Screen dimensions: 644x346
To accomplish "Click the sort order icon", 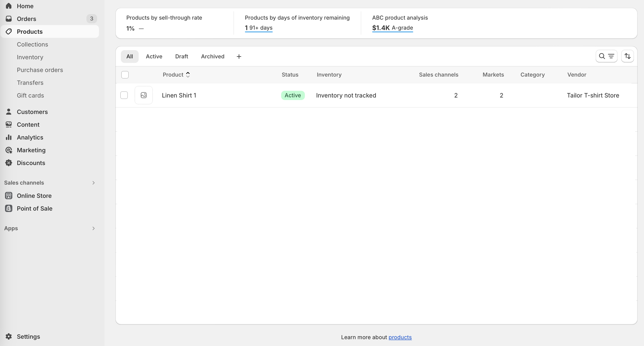I will click(628, 56).
